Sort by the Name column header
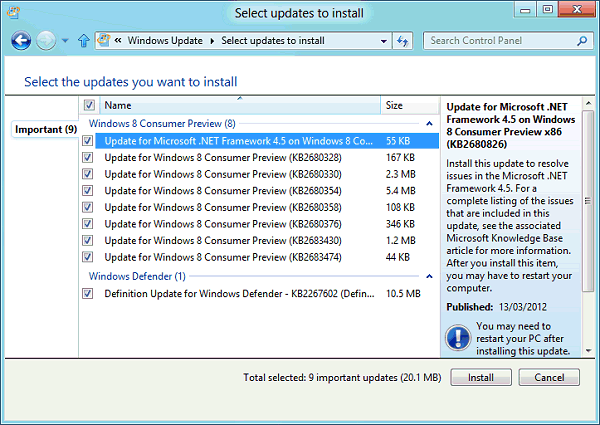Screen dimensions: 600x425 tap(240, 105)
